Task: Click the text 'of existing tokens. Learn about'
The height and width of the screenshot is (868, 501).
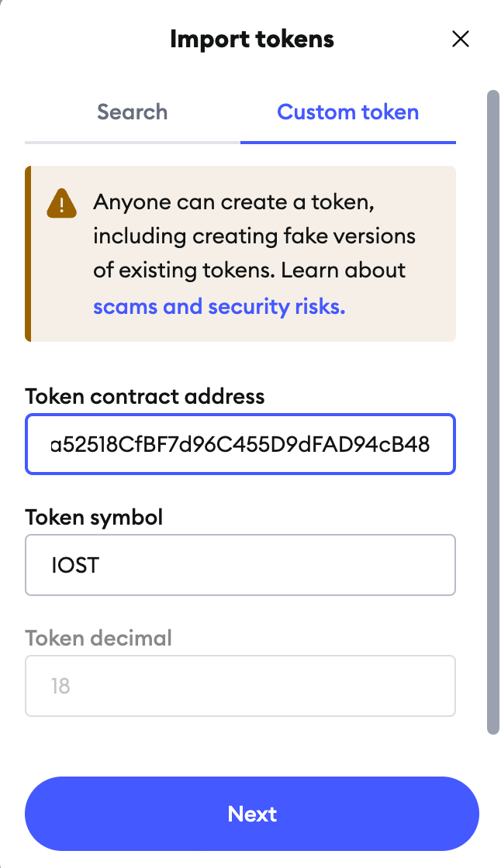Action: 250,270
